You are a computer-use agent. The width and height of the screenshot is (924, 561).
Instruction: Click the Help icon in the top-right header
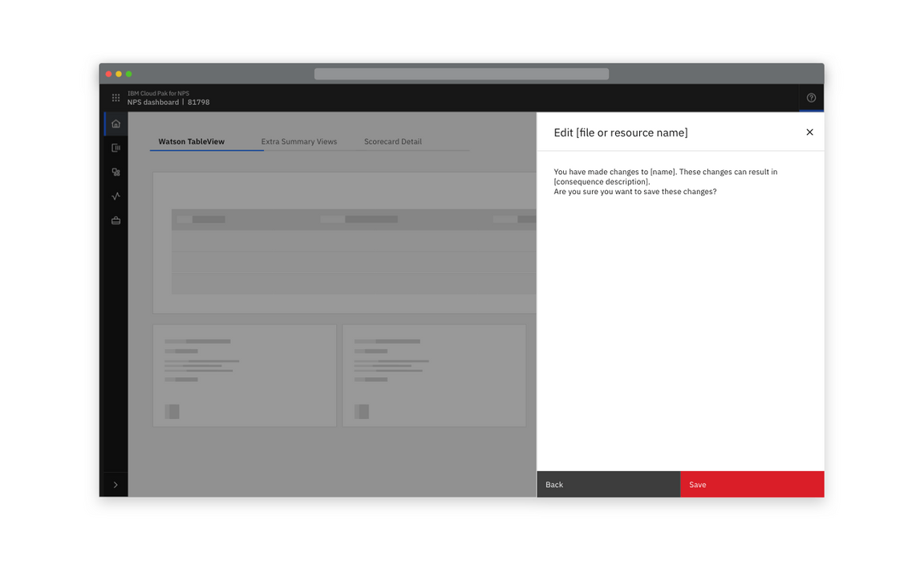[x=811, y=97]
